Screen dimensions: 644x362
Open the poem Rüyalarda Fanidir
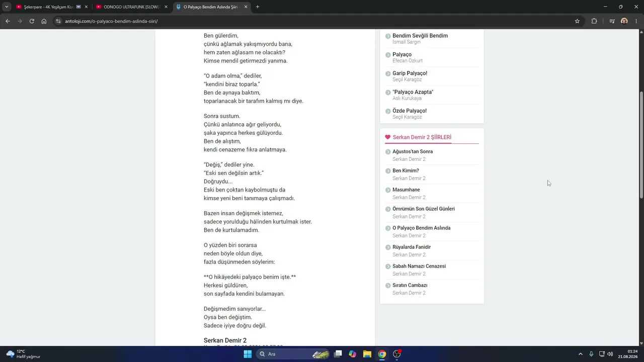[x=412, y=247]
